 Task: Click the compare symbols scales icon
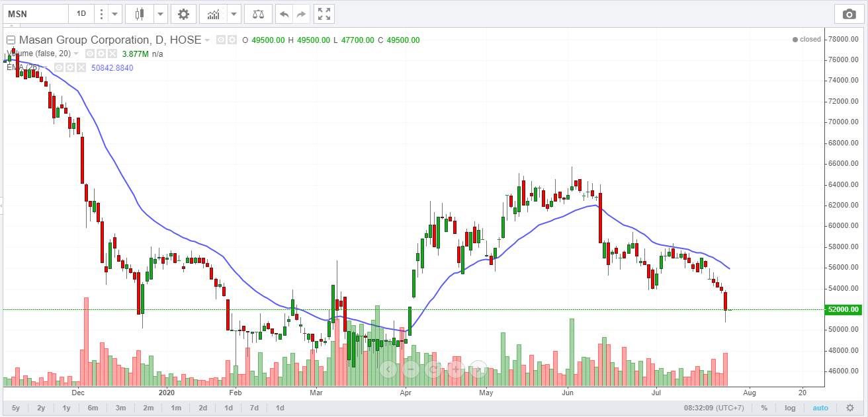click(x=258, y=13)
